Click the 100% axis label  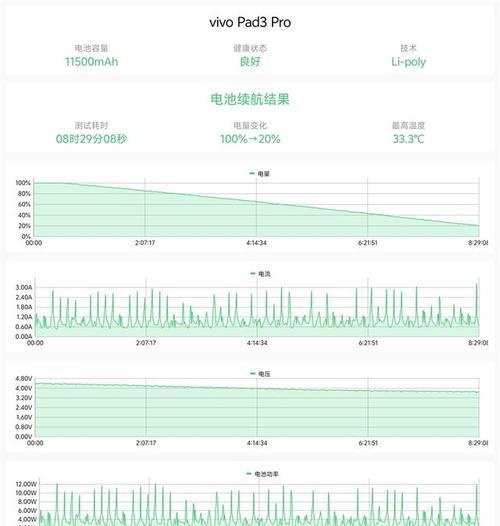23,183
